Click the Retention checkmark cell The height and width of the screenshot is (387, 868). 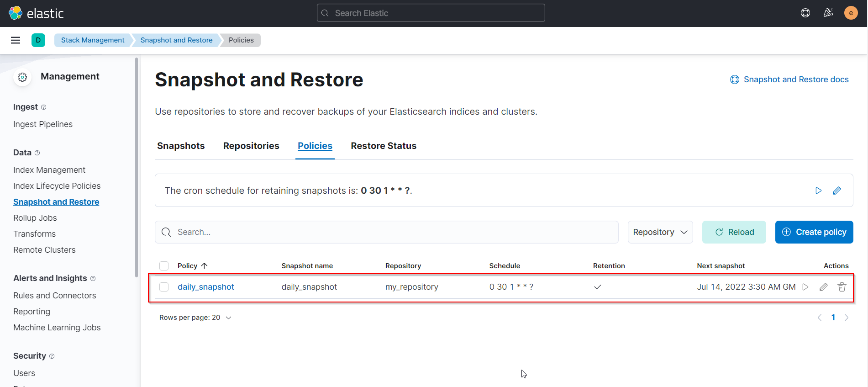tap(598, 287)
